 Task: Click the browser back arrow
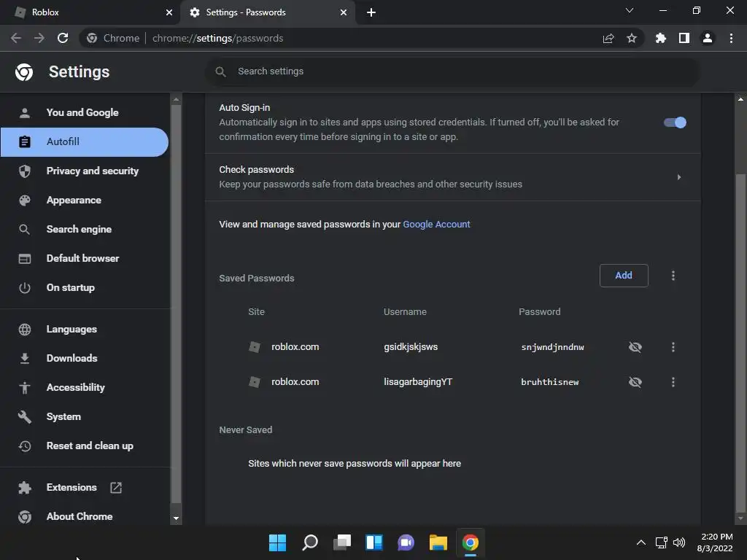16,38
